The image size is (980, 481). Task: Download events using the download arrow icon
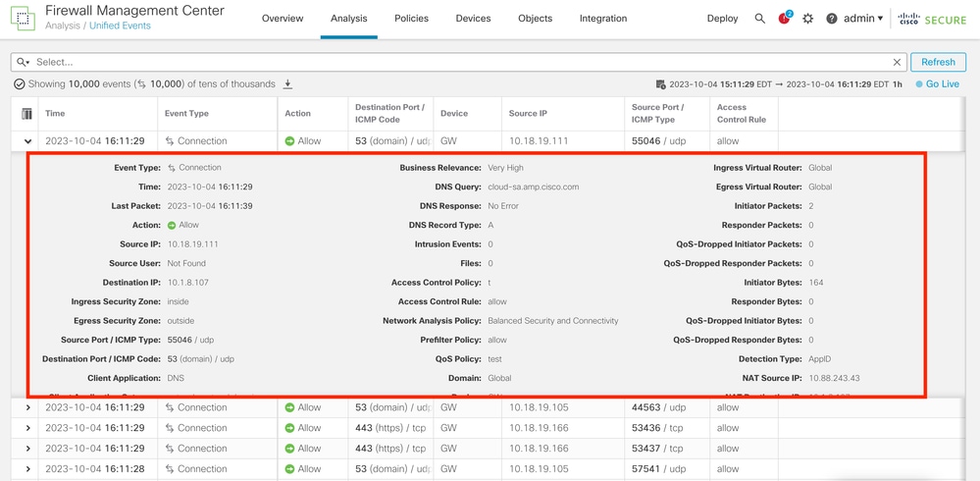[x=288, y=84]
